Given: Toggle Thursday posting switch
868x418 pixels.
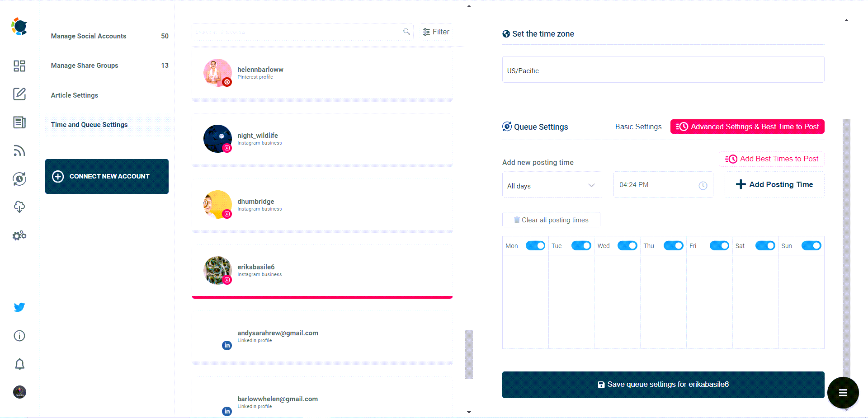Looking at the screenshot, I should click(x=674, y=245).
